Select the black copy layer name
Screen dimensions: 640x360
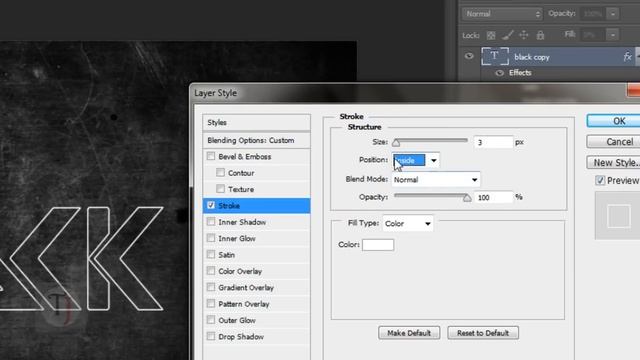point(531,57)
